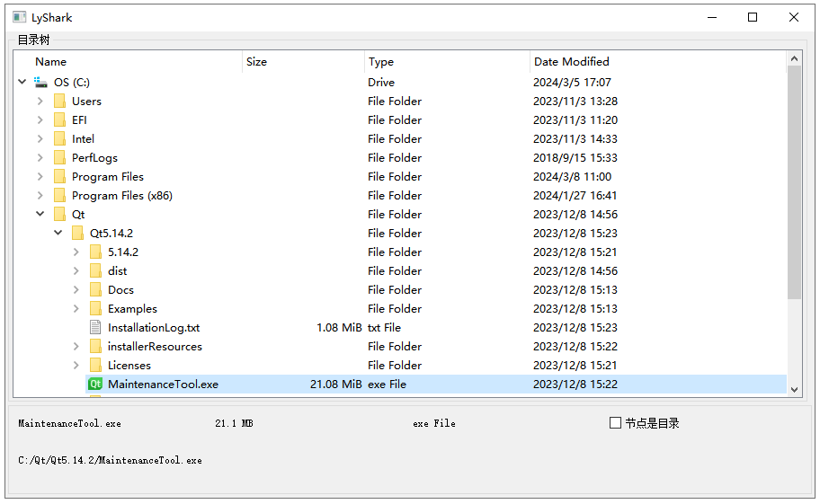The height and width of the screenshot is (504, 820).
Task: Expand the EFI folder
Action: coord(40,119)
